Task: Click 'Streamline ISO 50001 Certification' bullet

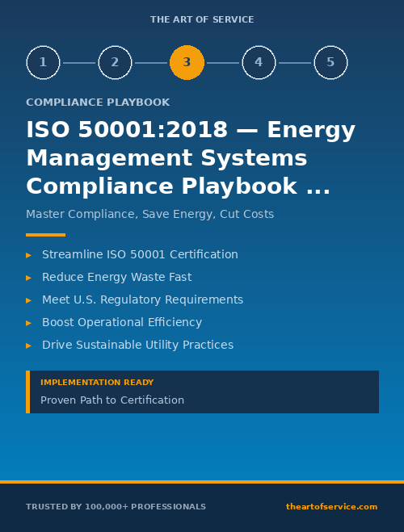Action: point(140,254)
